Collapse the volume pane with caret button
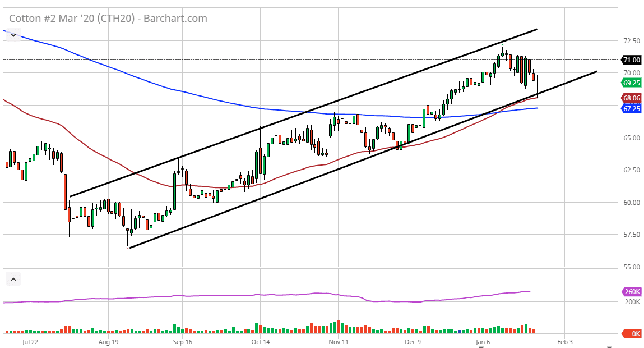The image size is (644, 348). (13, 280)
